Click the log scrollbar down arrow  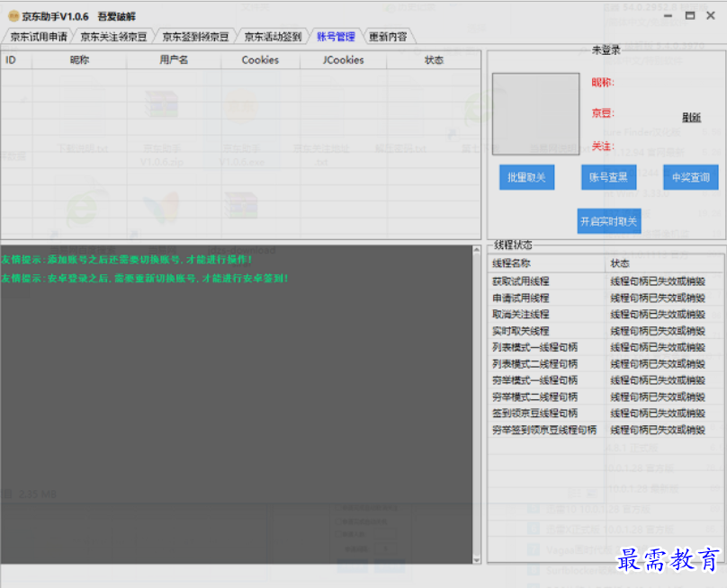pos(477,559)
